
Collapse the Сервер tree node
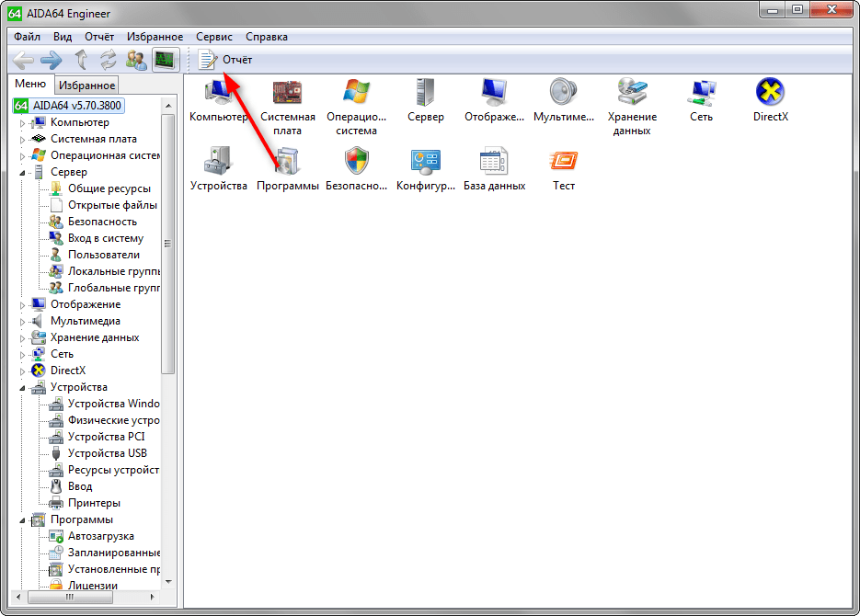pos(22,173)
